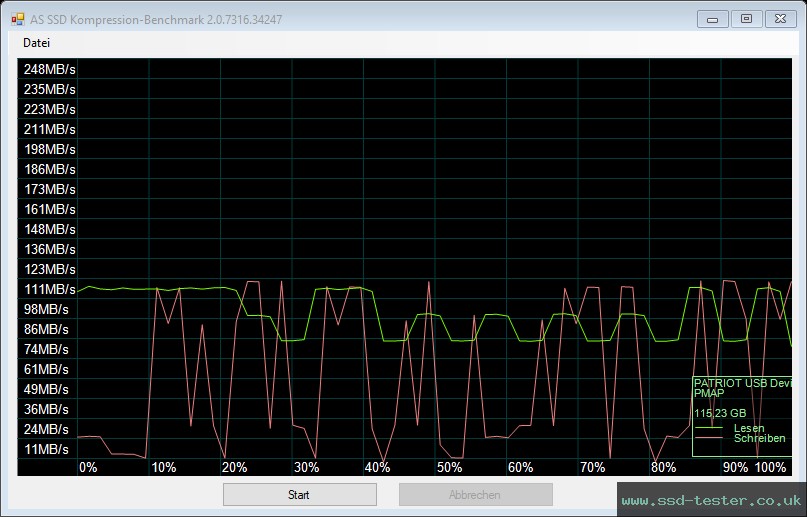Click the 198MB/s axis label
This screenshot has height=517, width=807.
(x=49, y=150)
